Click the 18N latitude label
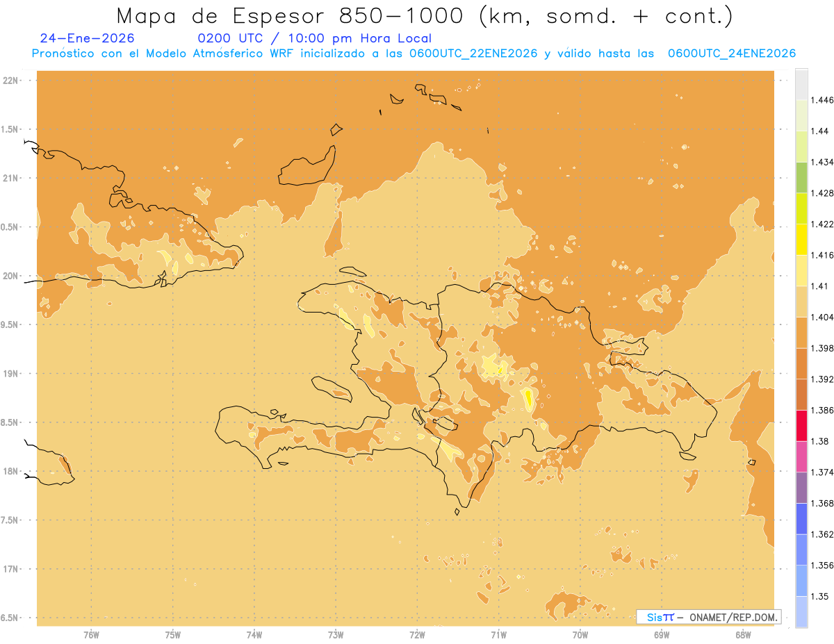The image size is (834, 644). click(11, 471)
